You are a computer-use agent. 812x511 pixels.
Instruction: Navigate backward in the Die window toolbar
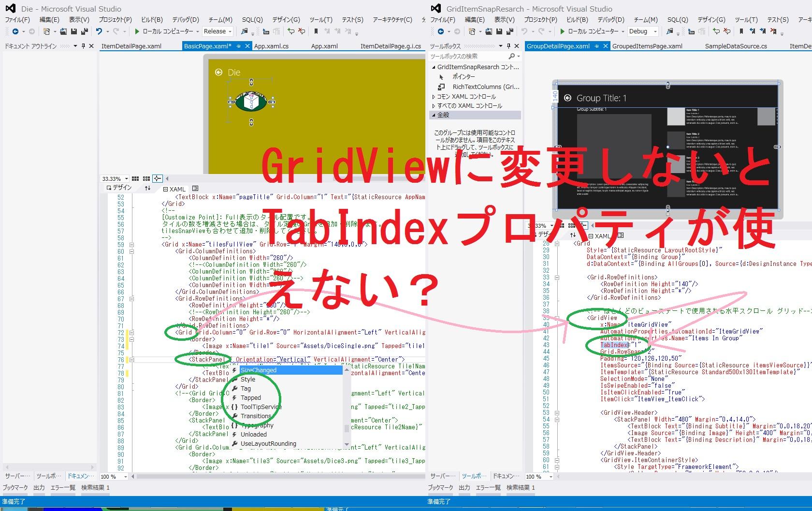pyautogui.click(x=15, y=31)
